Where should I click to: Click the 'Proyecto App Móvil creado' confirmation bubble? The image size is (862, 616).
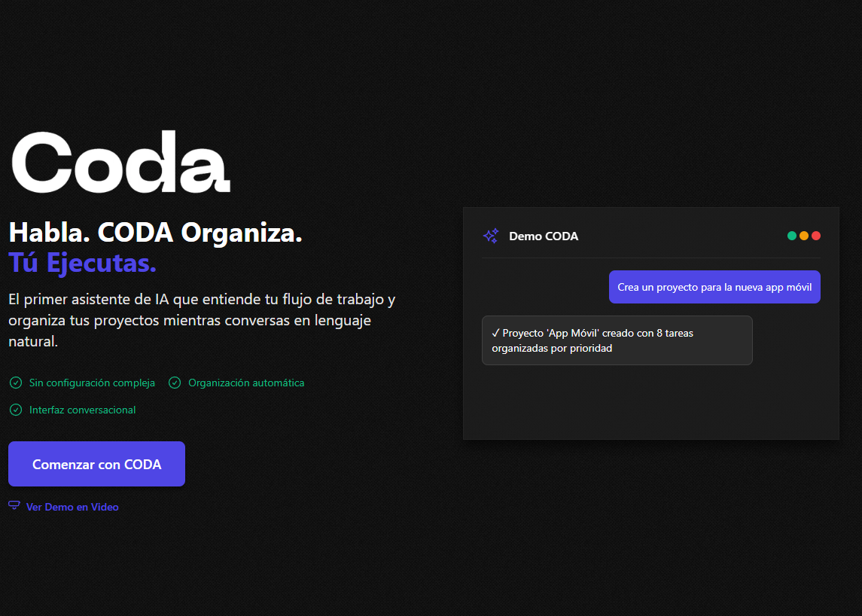coord(617,340)
